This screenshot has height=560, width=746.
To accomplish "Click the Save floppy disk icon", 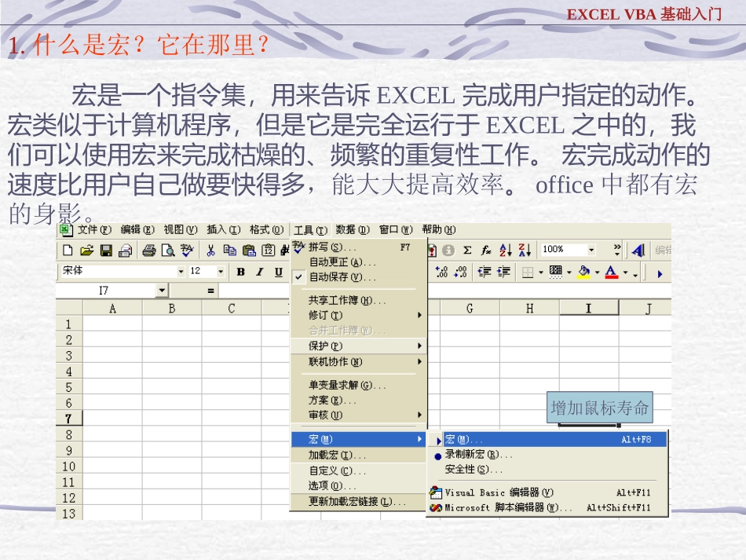I will pos(106,251).
